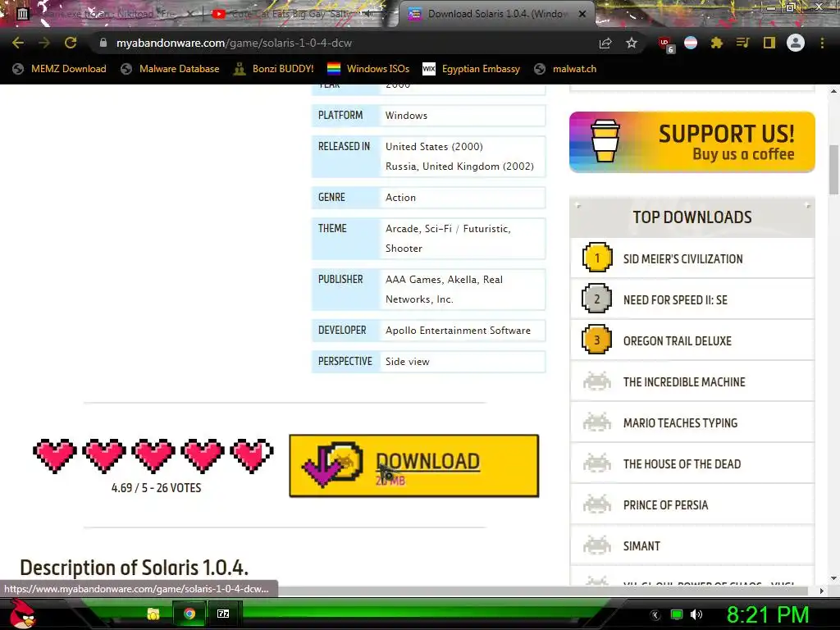The height and width of the screenshot is (630, 840).
Task: Click the silver number 2 medal icon
Action: click(x=597, y=299)
